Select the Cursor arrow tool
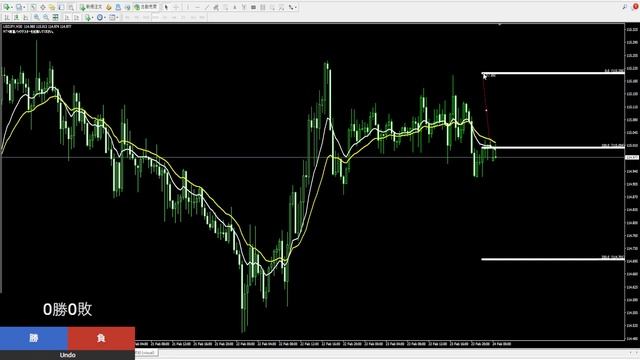Viewport: 640px width, 360px height. click(166, 7)
